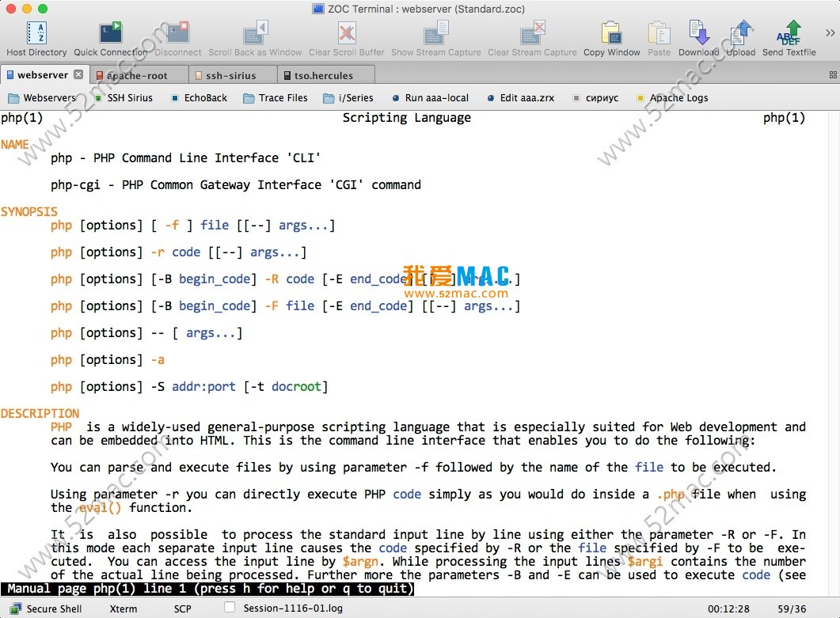Expand the toolbar overflow chevron
The width and height of the screenshot is (840, 618).
(x=830, y=32)
